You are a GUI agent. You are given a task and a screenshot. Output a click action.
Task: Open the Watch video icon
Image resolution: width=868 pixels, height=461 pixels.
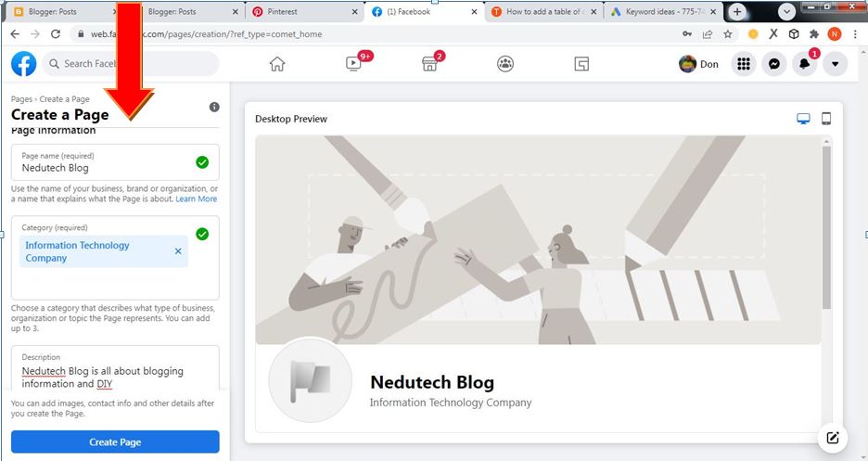[x=353, y=64]
